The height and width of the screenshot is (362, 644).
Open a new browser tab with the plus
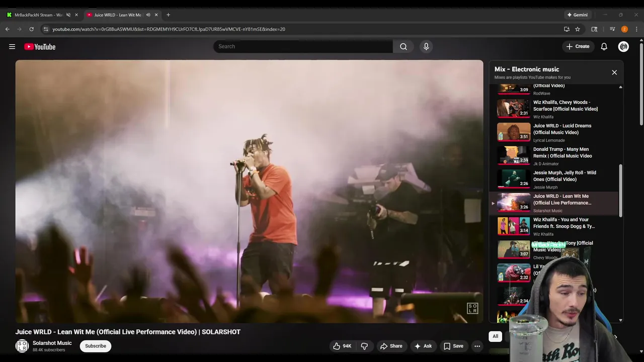coord(168,15)
